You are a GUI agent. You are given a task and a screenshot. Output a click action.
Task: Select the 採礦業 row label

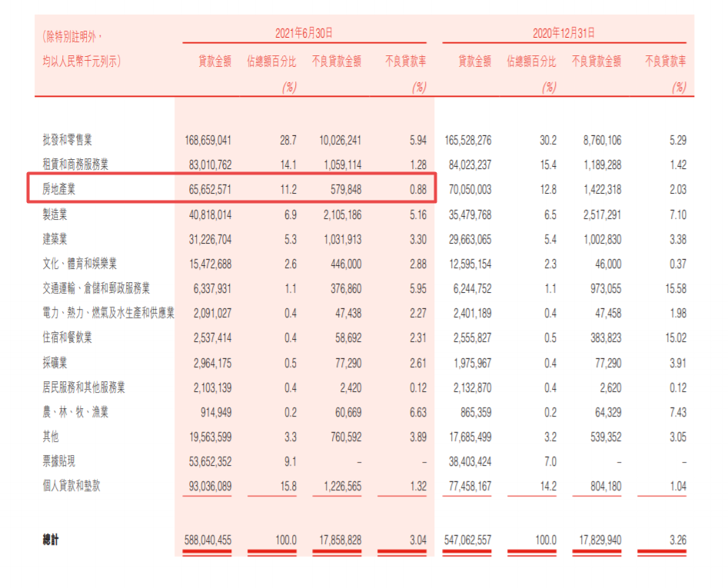pyautogui.click(x=55, y=363)
